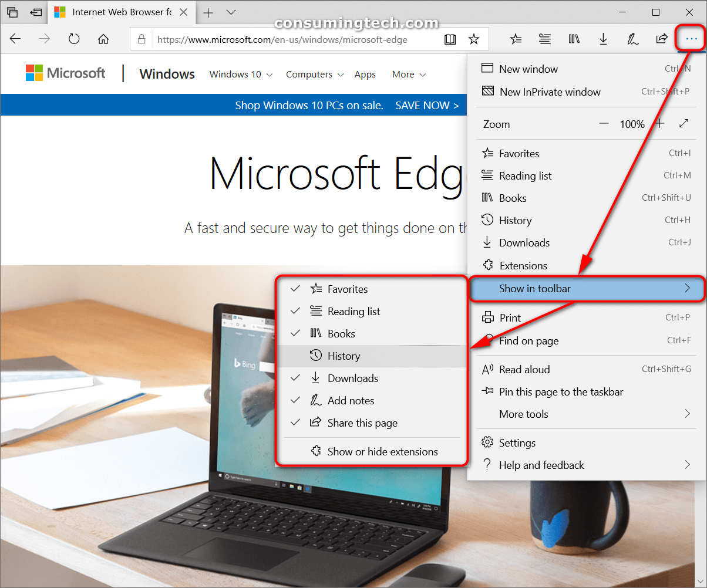
Task: Expand the Windows 10 navigation dropdown
Action: tap(241, 75)
